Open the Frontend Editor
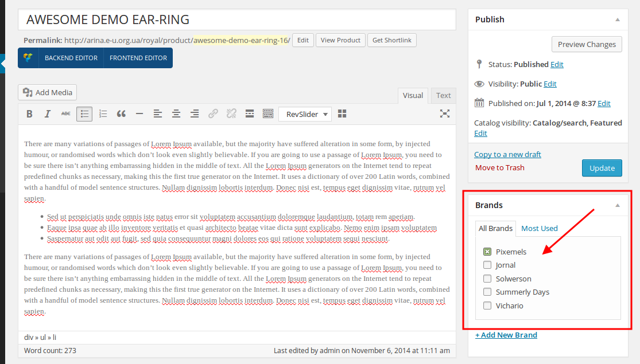This screenshot has height=364, width=640. click(x=138, y=58)
